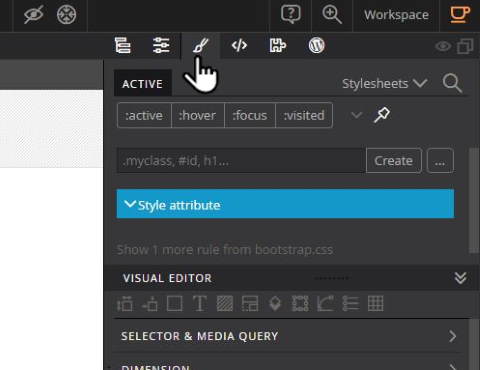The image size is (480, 370).
Task: Collapse Visual Editor with double chevron
Action: (x=461, y=278)
